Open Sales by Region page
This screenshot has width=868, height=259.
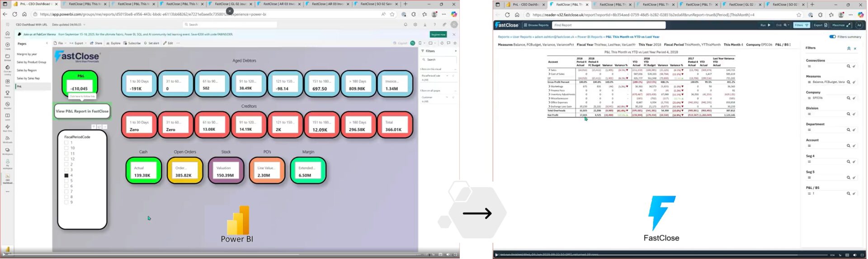(27, 70)
